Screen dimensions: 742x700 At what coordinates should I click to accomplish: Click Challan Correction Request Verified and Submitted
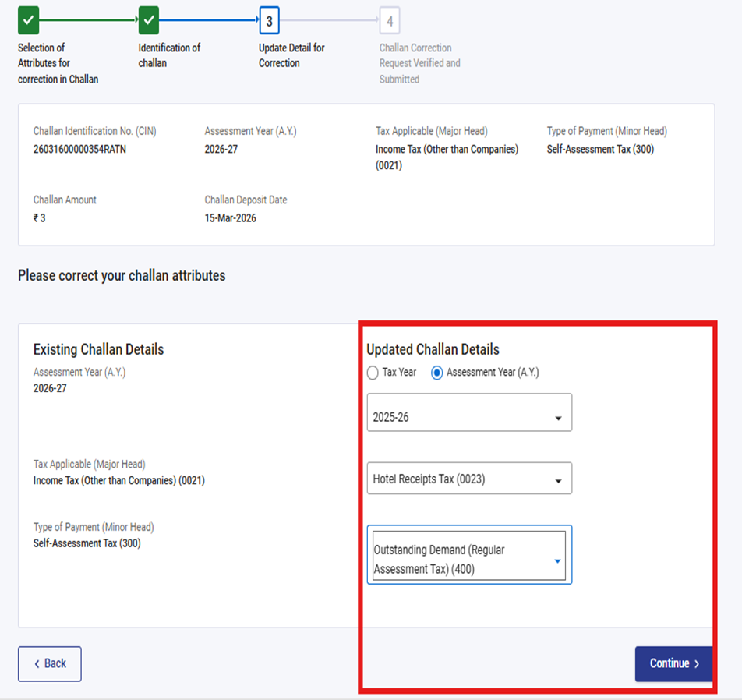pyautogui.click(x=419, y=63)
